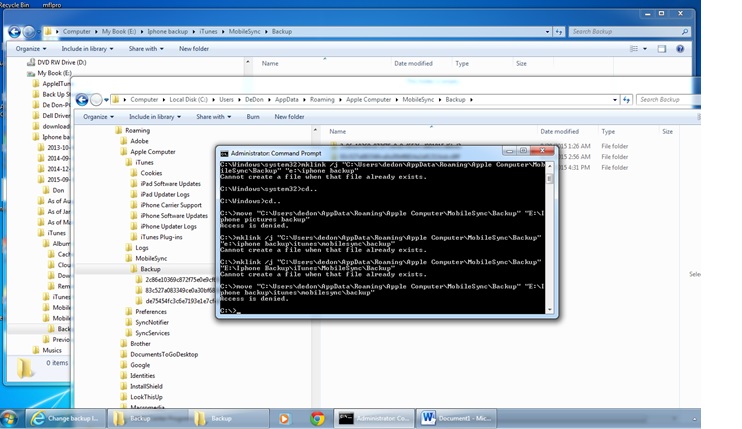Image resolution: width=742 pixels, height=429 pixels.
Task: Open recent pages dropdown in front Explorer
Action: coord(106,100)
